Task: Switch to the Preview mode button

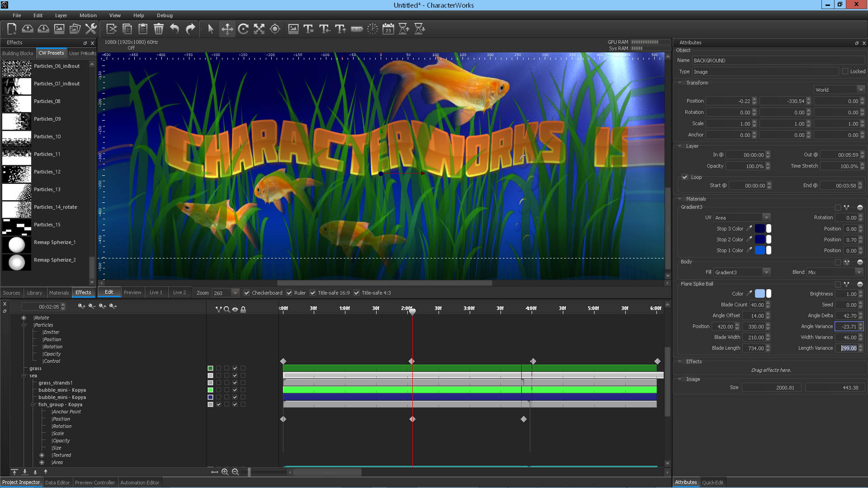Action: point(132,292)
